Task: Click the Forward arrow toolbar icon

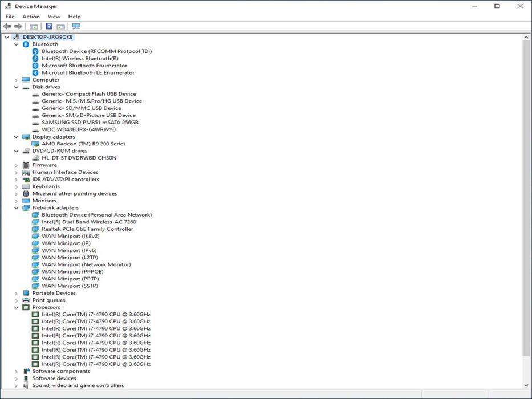Action: [x=18, y=26]
